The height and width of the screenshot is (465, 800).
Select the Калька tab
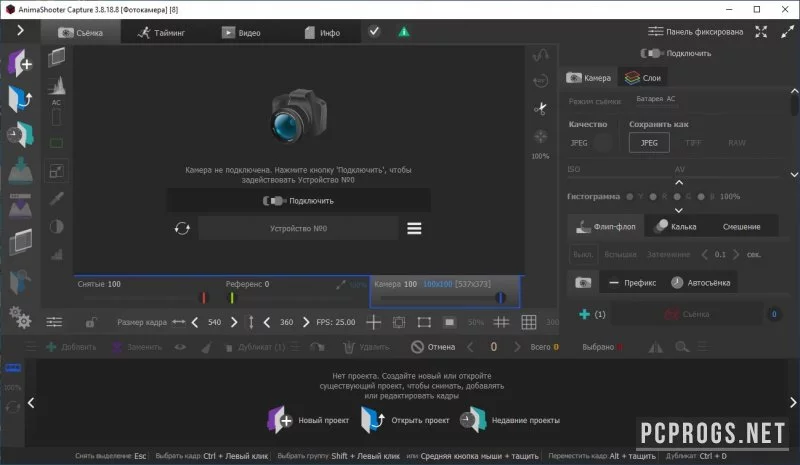point(677,227)
